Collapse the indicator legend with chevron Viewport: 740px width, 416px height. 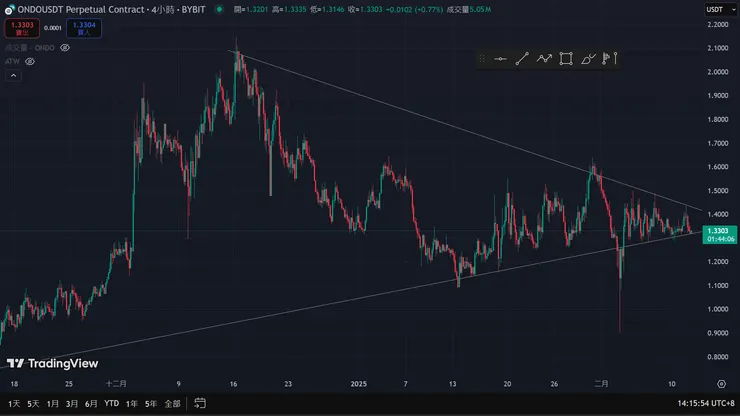pyautogui.click(x=13, y=76)
